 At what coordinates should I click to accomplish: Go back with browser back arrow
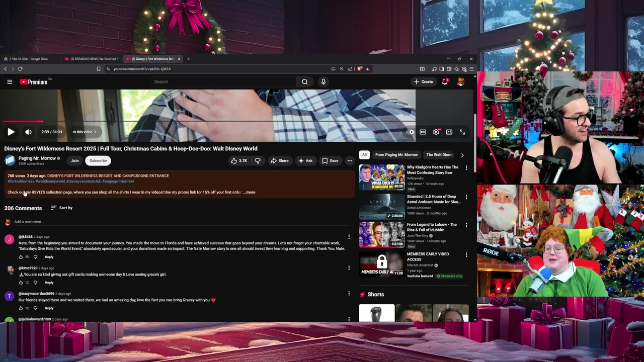pyautogui.click(x=6, y=69)
